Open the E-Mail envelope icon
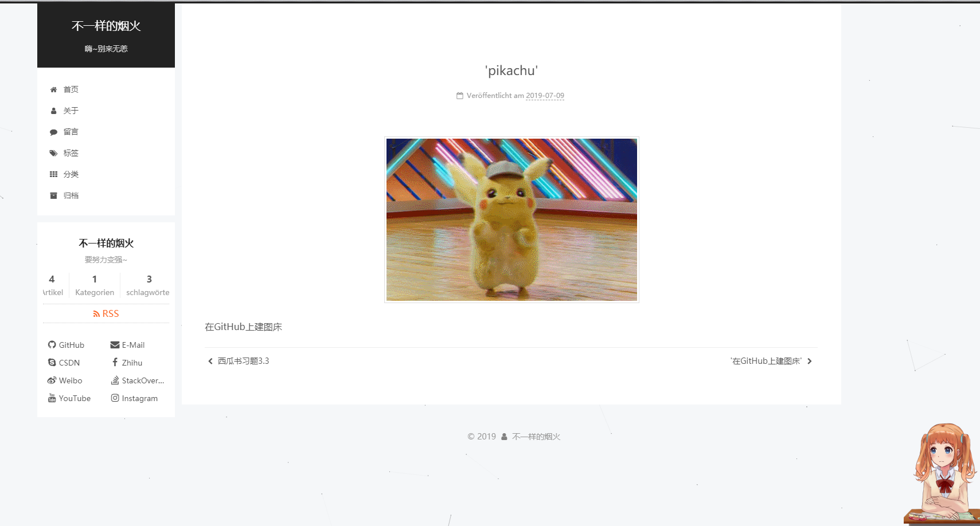Screen dimensions: 980x526 115,344
